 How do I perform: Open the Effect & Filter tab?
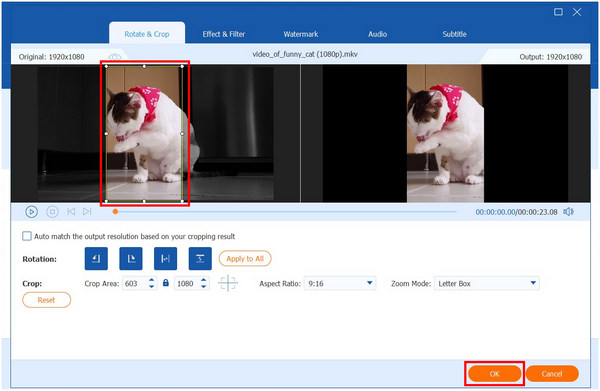click(224, 34)
